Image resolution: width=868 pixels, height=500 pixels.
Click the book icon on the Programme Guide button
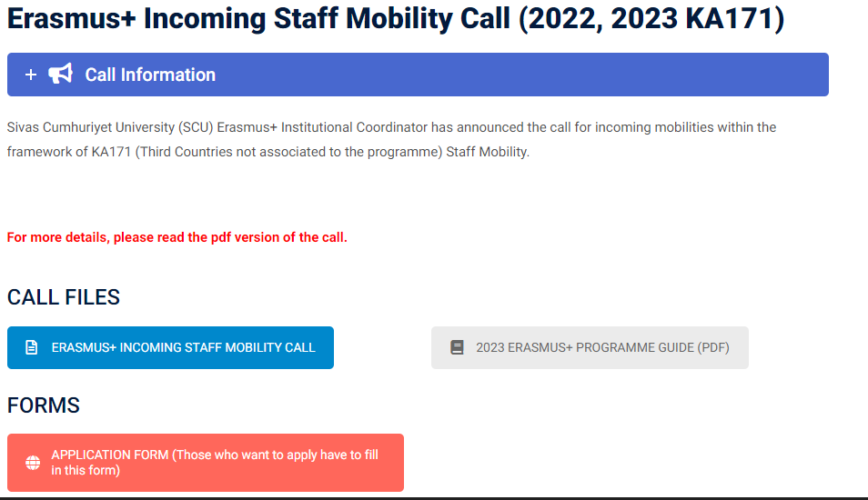pos(457,347)
